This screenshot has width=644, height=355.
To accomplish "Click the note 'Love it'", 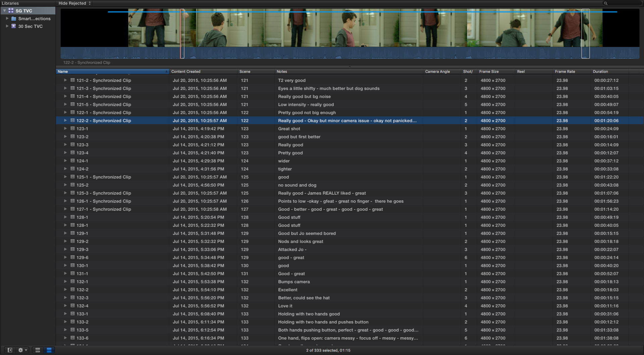I will [285, 306].
